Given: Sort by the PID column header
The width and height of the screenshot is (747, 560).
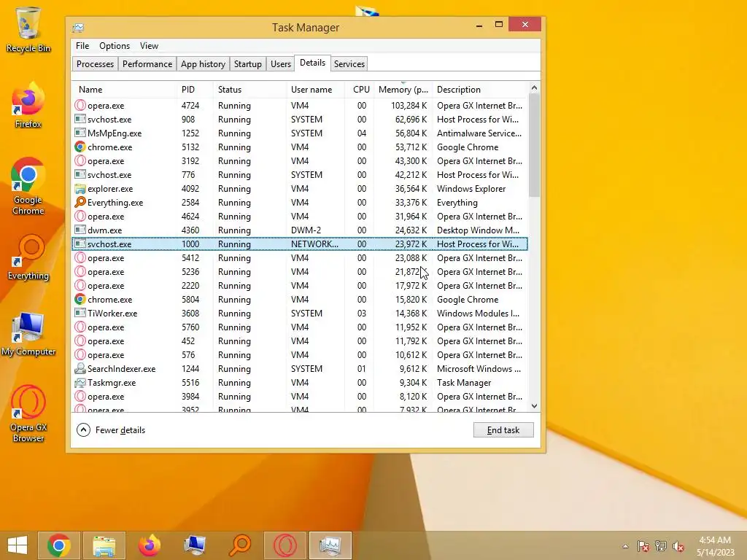Looking at the screenshot, I should 194,90.
